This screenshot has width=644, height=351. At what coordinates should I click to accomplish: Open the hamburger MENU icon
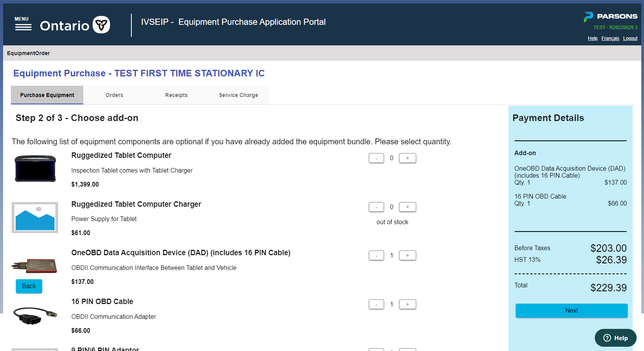tap(23, 24)
